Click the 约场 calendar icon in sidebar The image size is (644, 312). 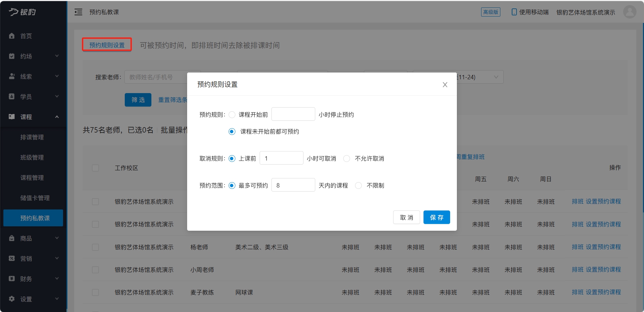click(x=12, y=56)
